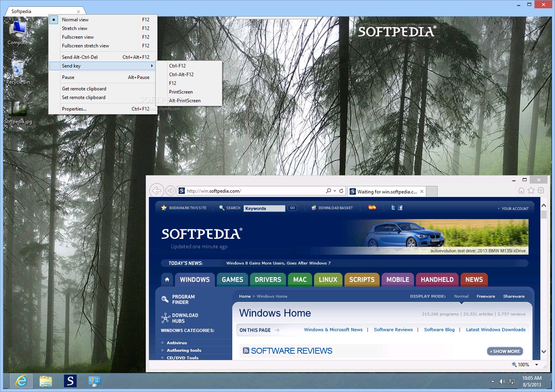
Task: Switch to the NEWS tab
Action: (x=474, y=279)
